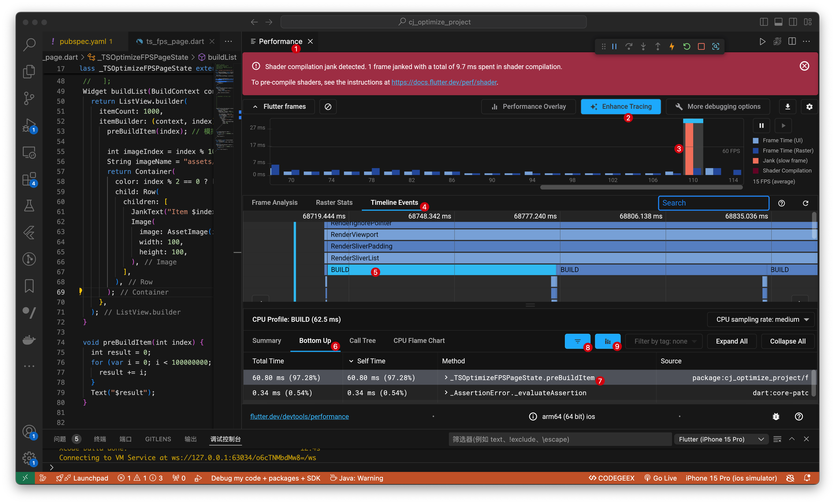The height and width of the screenshot is (504, 835).
Task: Open the docs.flutter.dev/perf/shader link
Action: (444, 82)
